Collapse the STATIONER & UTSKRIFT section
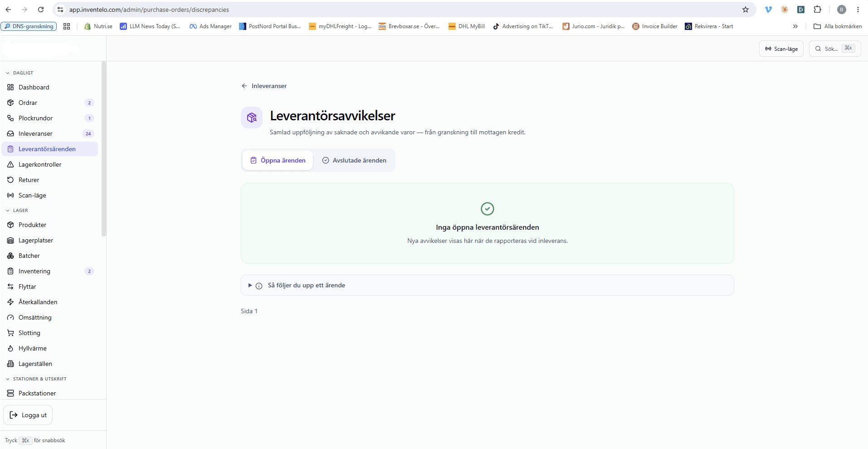Image resolution: width=868 pixels, height=449 pixels. click(36, 379)
